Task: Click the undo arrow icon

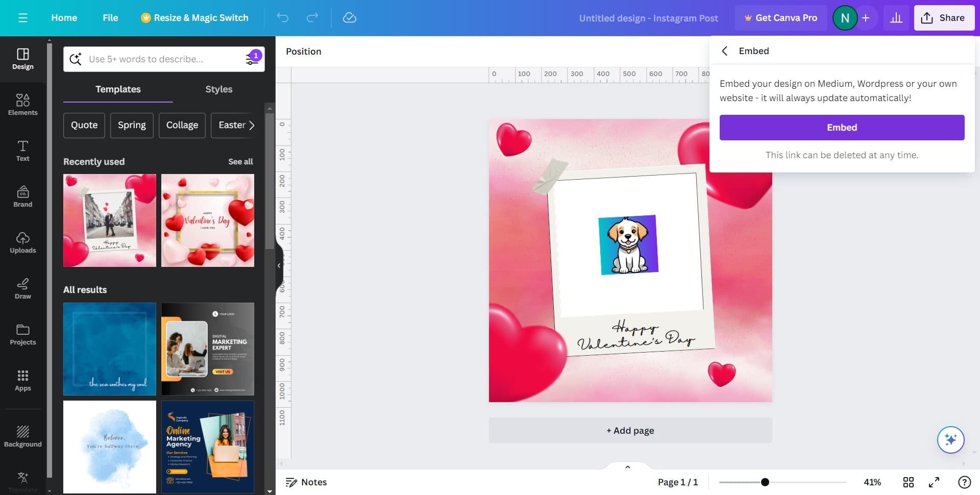Action: [x=282, y=18]
